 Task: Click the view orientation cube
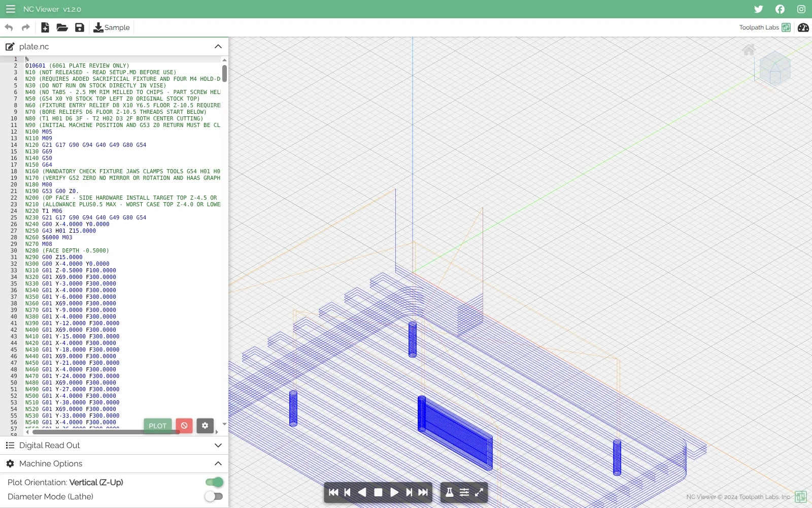[x=775, y=68]
